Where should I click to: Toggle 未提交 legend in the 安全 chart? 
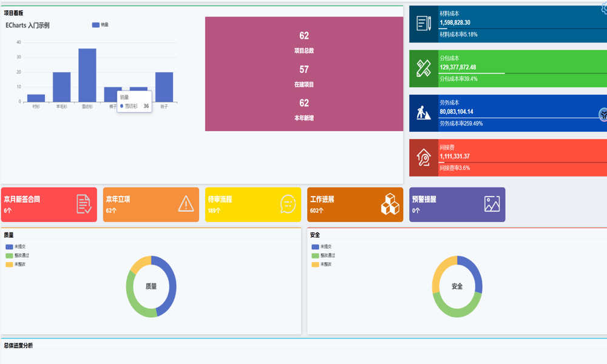[321, 247]
